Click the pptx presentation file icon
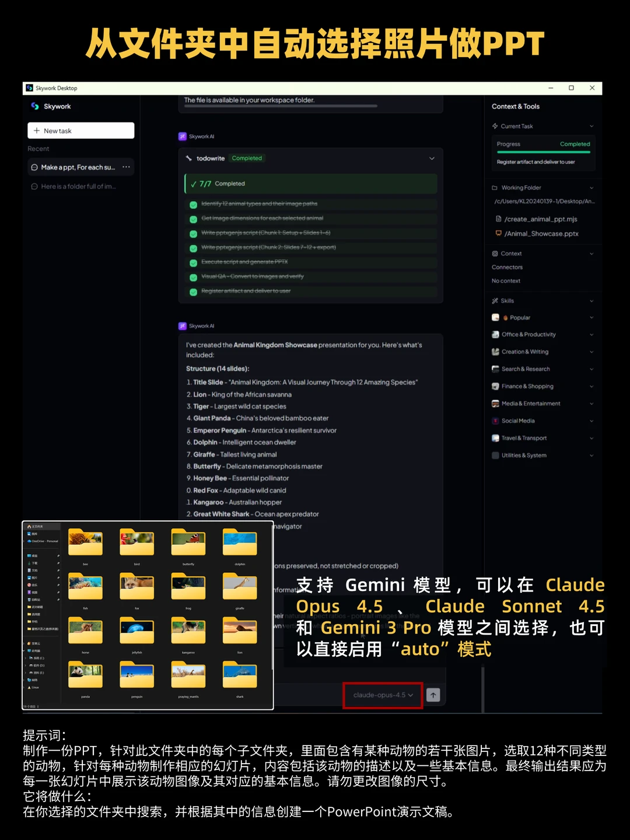630x840 pixels. 498,233
